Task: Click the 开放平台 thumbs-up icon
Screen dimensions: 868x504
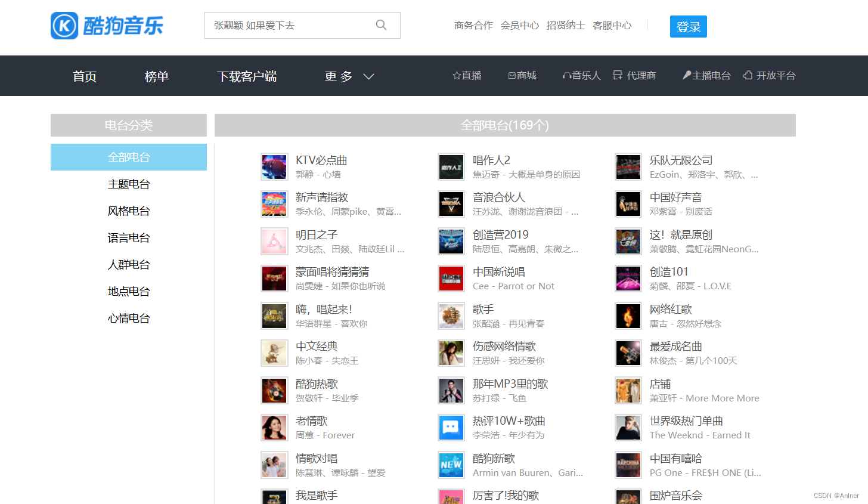Action: point(748,75)
